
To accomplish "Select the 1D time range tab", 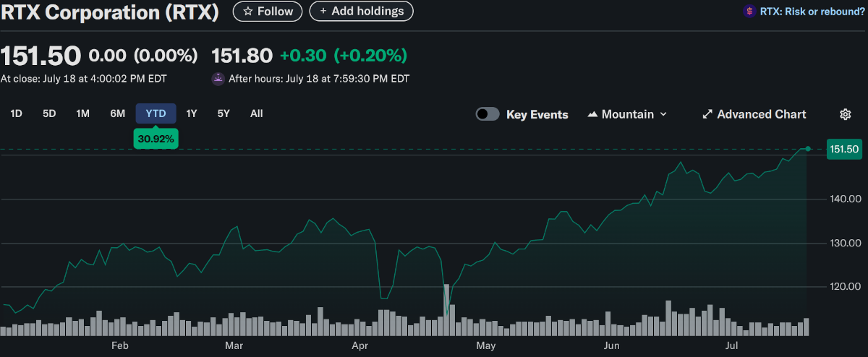I will [x=15, y=113].
